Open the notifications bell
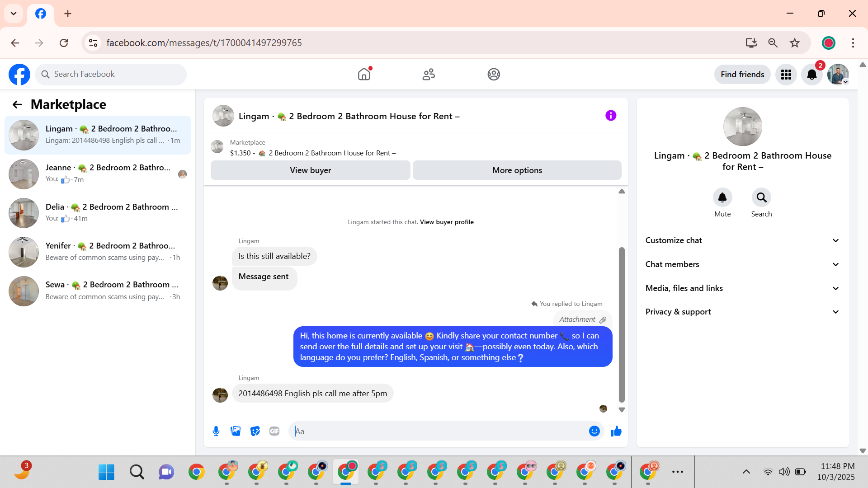The width and height of the screenshot is (868, 488). point(812,75)
